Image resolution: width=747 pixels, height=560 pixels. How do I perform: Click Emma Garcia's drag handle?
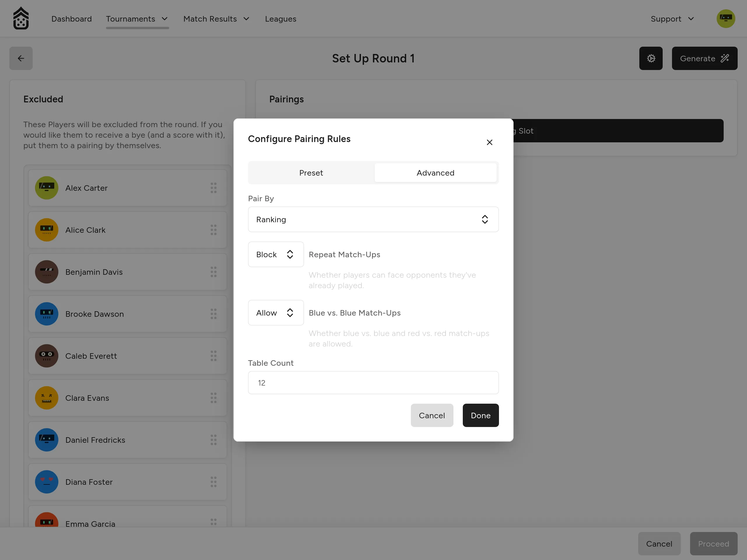click(213, 522)
